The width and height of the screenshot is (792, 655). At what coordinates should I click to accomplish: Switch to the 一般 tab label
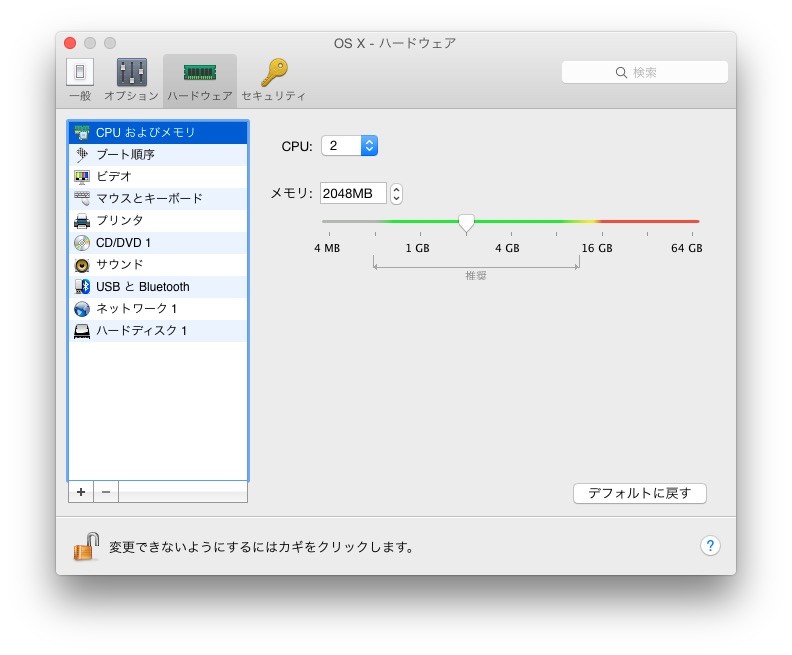point(80,96)
